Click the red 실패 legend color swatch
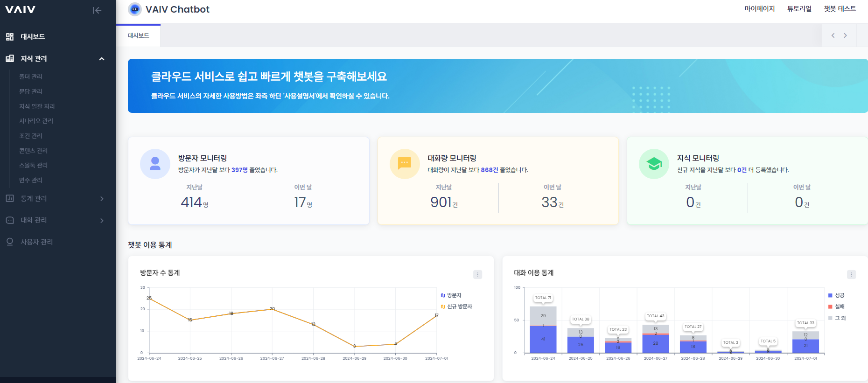868x383 pixels. (830, 306)
